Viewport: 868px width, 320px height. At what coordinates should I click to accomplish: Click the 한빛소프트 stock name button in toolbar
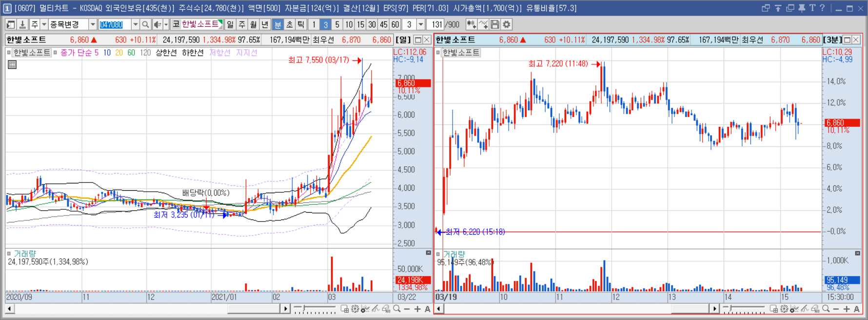201,24
